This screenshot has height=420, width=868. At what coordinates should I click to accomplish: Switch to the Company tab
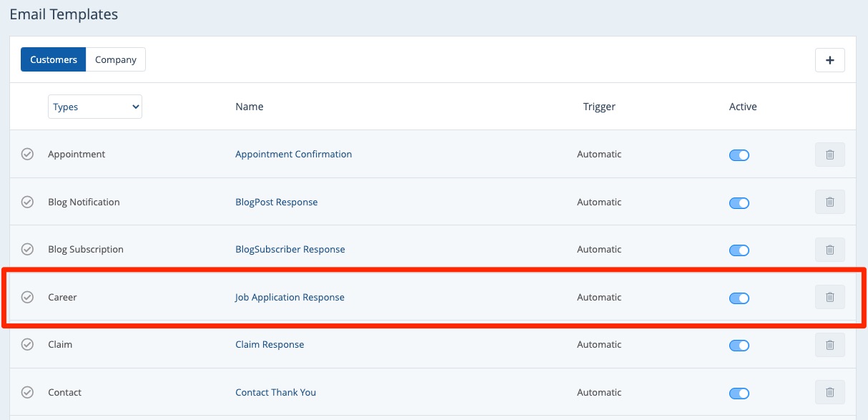click(x=115, y=59)
